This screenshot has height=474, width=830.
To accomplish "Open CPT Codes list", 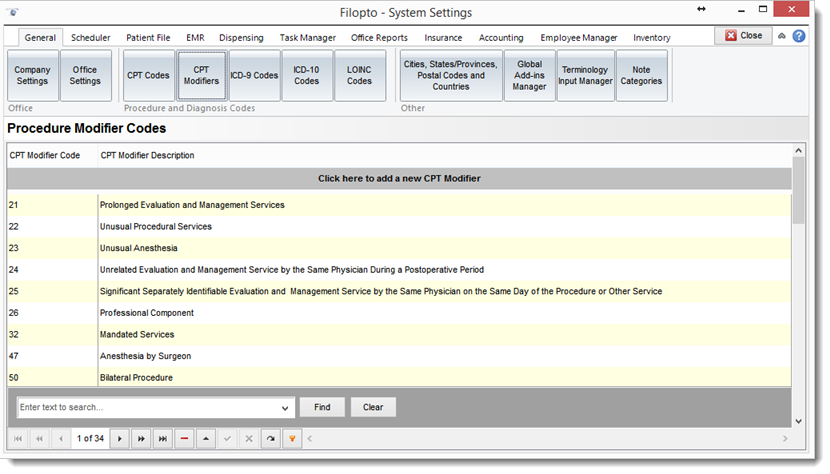I will [148, 75].
